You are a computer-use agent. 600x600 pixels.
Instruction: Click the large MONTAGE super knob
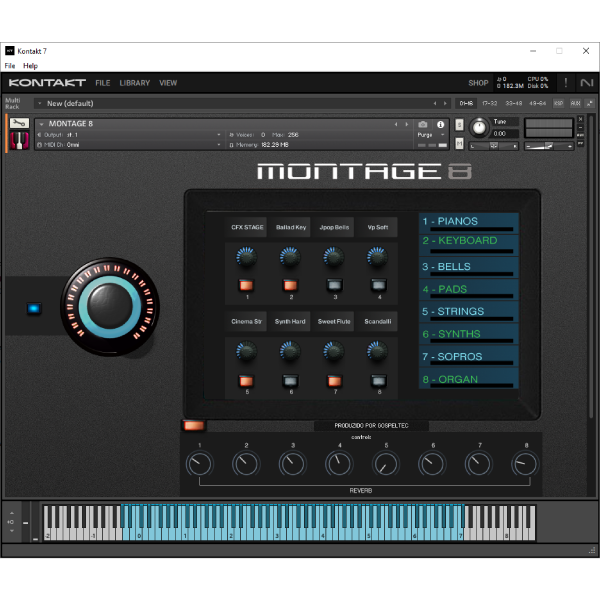[x=110, y=306]
